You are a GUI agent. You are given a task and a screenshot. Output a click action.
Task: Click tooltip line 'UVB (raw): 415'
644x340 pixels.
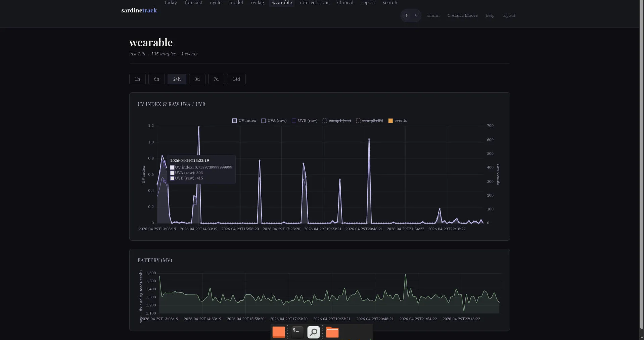click(x=187, y=178)
